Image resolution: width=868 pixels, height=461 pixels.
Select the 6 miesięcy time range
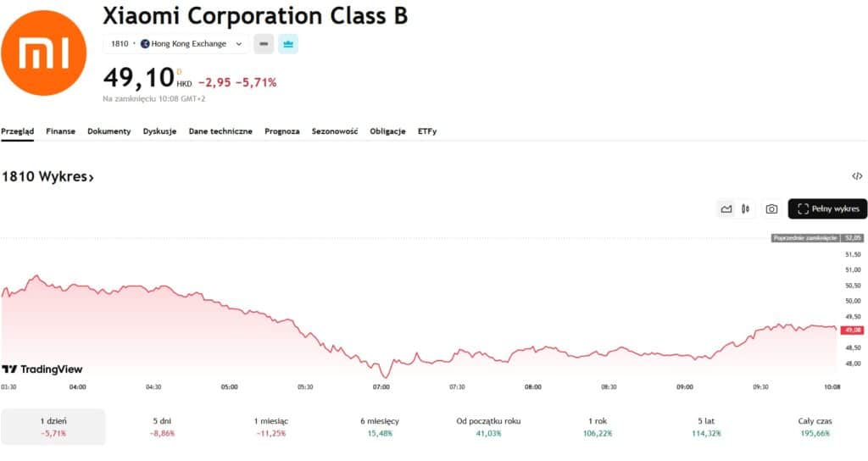click(x=379, y=426)
